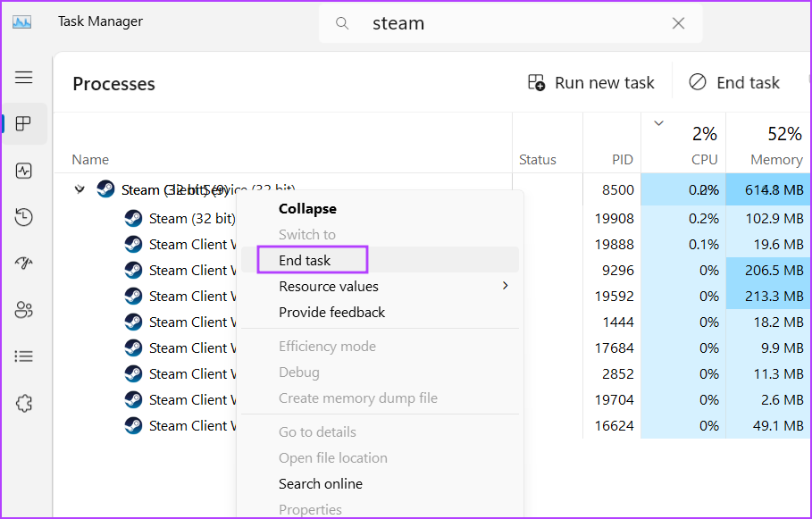Click the Run new task button
This screenshot has width=812, height=519.
click(x=590, y=82)
